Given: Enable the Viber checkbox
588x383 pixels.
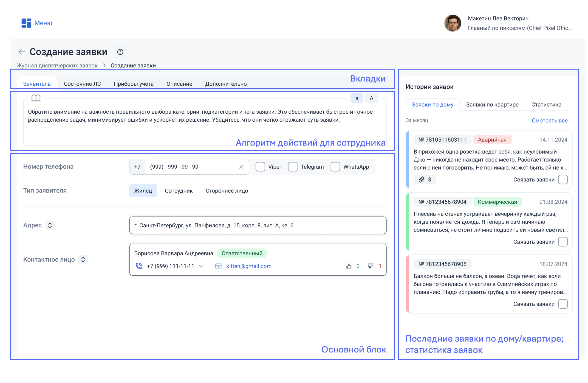Looking at the screenshot, I should pyautogui.click(x=261, y=167).
